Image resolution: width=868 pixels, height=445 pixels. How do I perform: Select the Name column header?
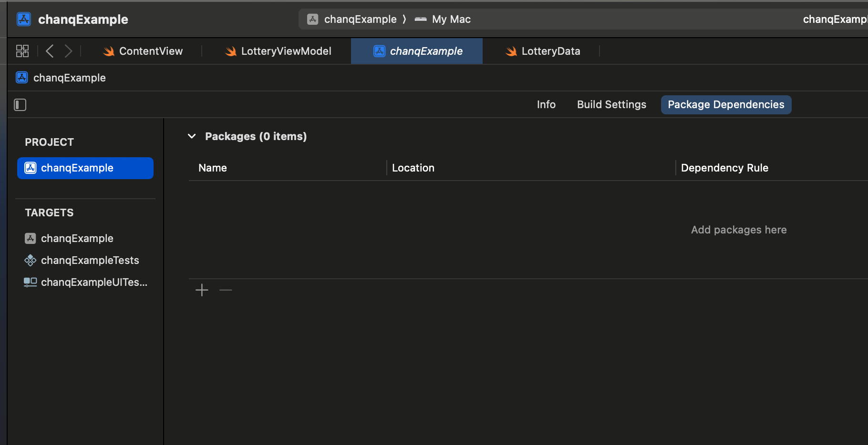pyautogui.click(x=213, y=168)
